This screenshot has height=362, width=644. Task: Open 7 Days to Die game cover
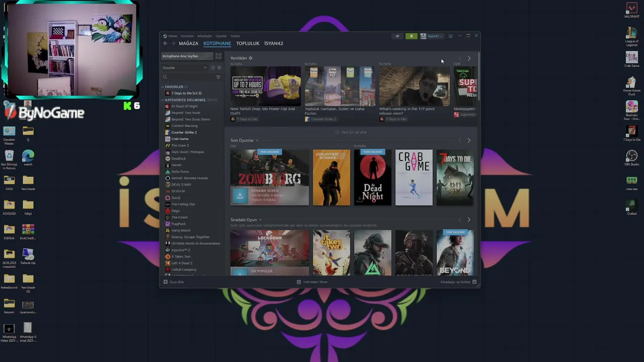pos(455,177)
